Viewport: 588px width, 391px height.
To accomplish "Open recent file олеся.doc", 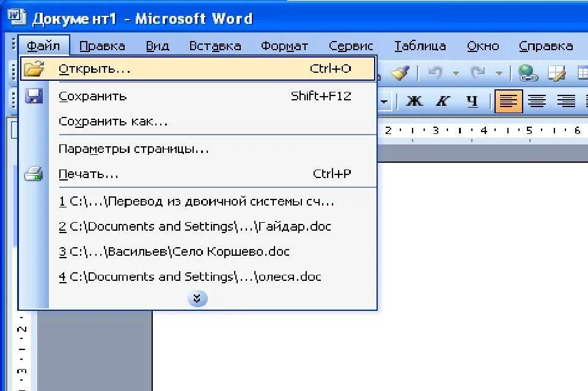I will point(197,277).
